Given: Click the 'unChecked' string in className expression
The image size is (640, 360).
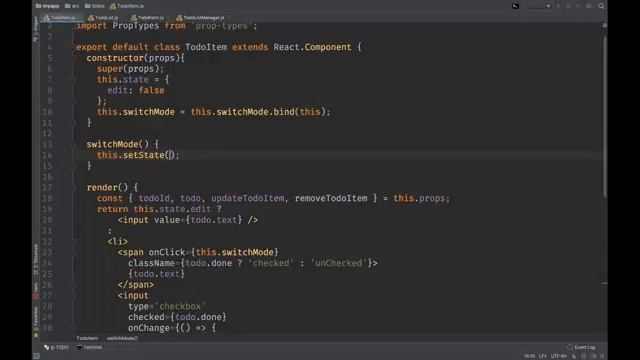Looking at the screenshot, I should coord(339,263).
